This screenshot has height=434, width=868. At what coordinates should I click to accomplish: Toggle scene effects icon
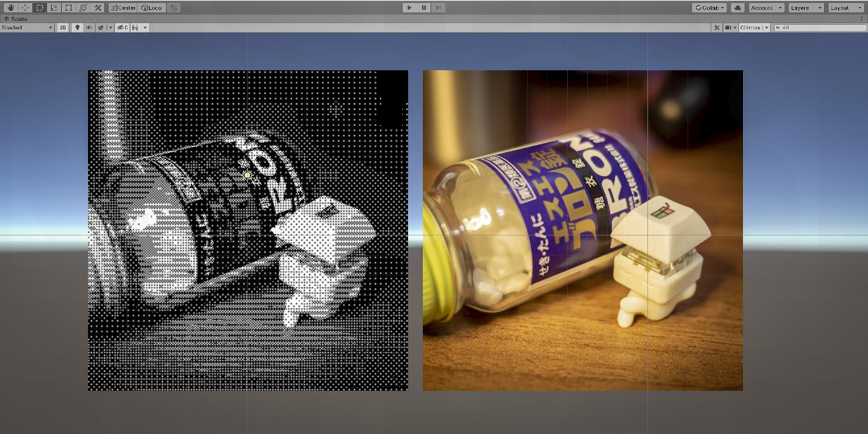click(101, 27)
